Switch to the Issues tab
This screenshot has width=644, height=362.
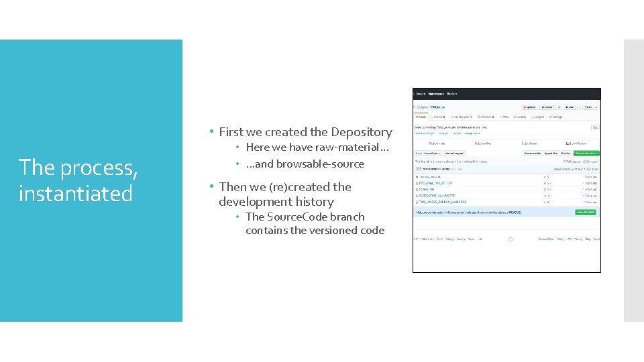tap(438, 117)
